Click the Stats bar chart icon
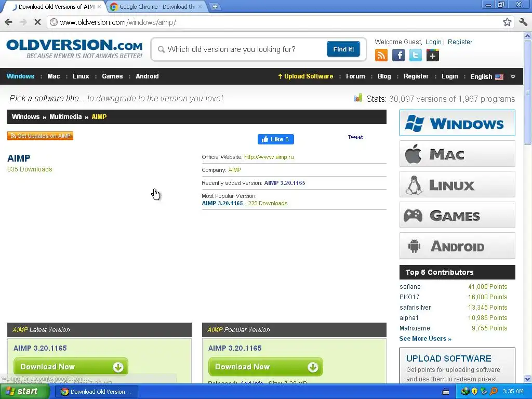The image size is (532, 399). point(357,98)
